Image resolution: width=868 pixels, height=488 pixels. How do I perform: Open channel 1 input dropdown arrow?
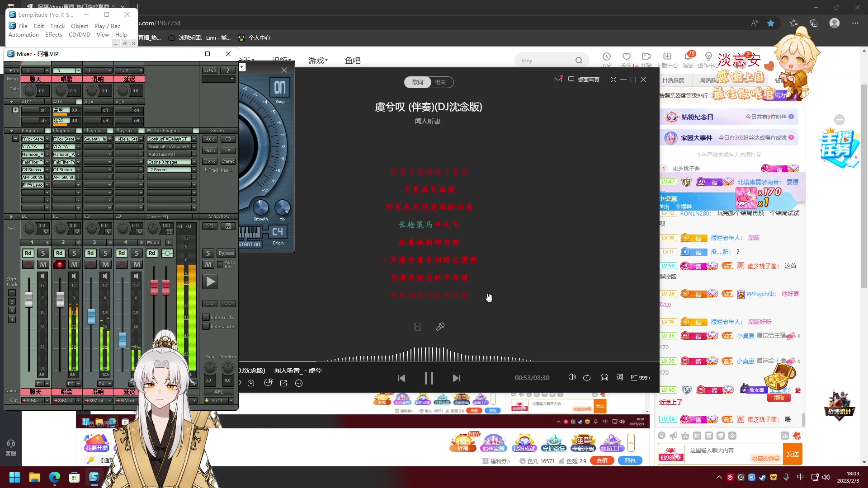click(47, 71)
